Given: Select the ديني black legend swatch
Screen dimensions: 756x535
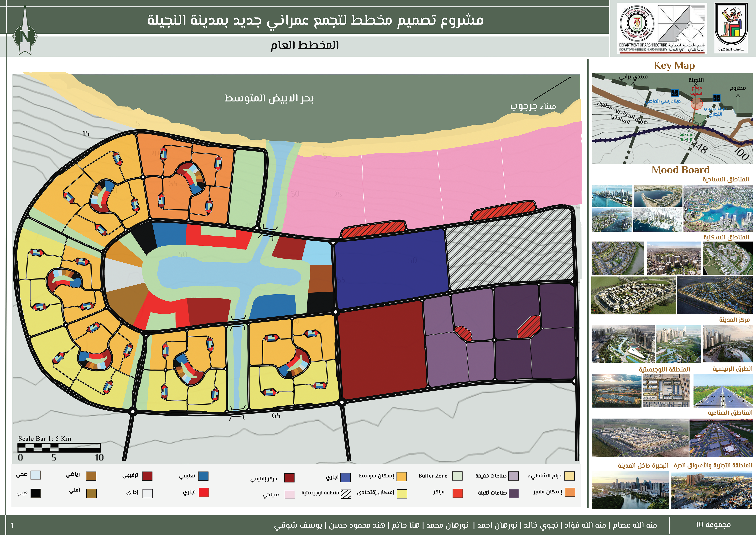Looking at the screenshot, I should pos(36,493).
